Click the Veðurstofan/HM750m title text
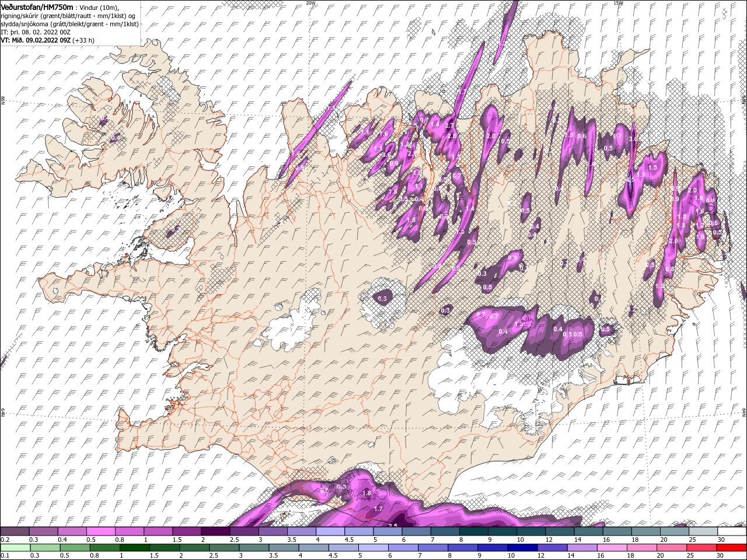The width and height of the screenshot is (747, 560). (37, 6)
